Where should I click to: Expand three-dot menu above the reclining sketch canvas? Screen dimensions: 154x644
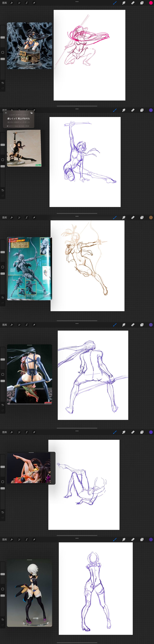[x=77, y=431]
